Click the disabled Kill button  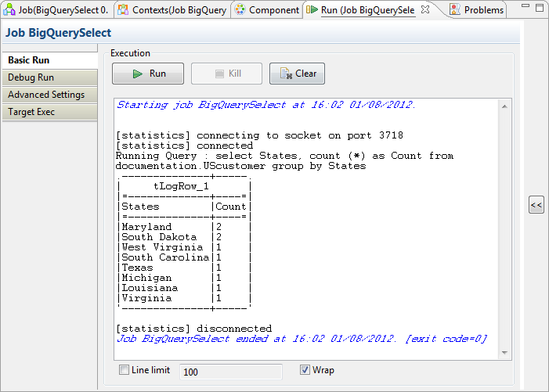(226, 74)
